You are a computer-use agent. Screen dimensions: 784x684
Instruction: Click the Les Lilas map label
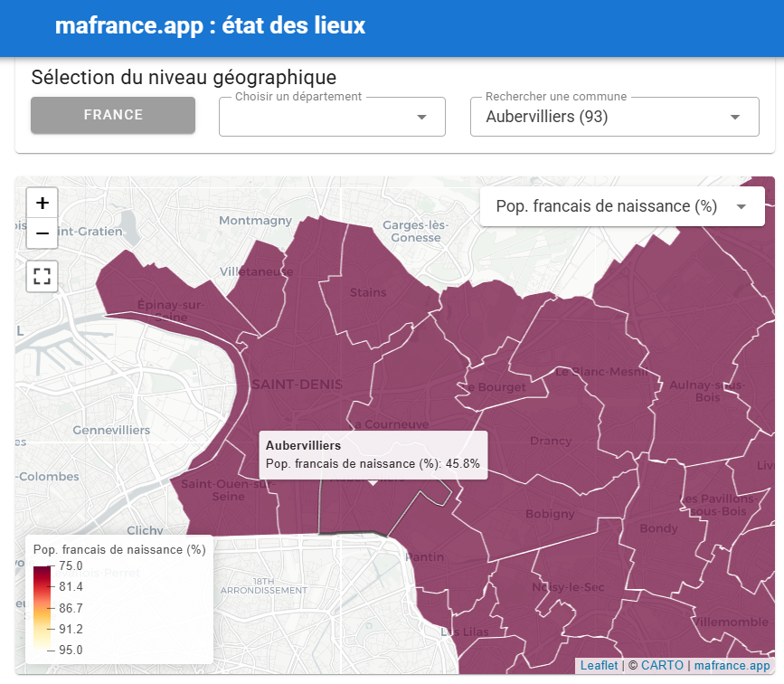(x=465, y=632)
